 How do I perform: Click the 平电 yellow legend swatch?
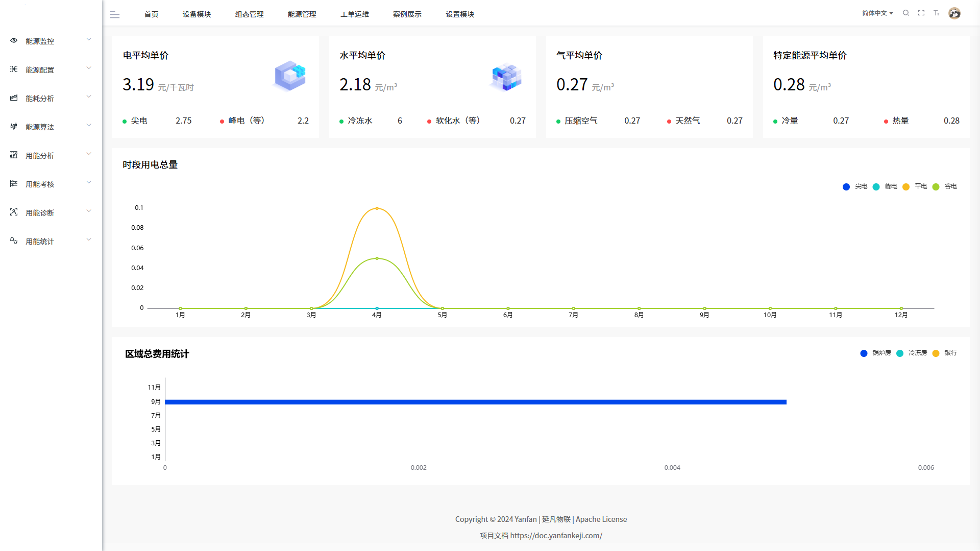pyautogui.click(x=906, y=187)
